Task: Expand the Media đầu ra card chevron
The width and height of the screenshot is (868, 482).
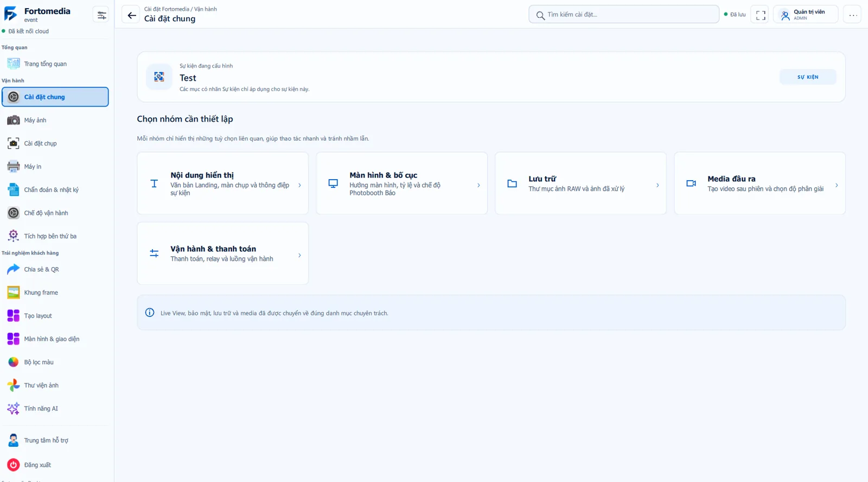Action: [837, 185]
